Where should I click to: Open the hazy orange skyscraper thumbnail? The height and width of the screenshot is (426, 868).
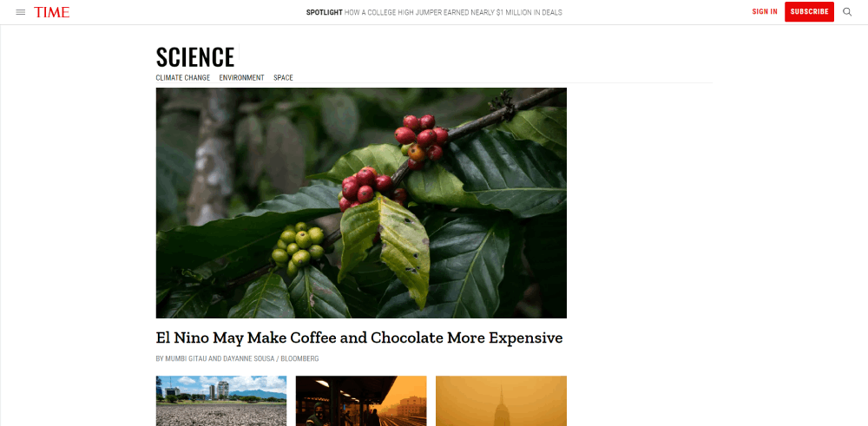(501, 401)
